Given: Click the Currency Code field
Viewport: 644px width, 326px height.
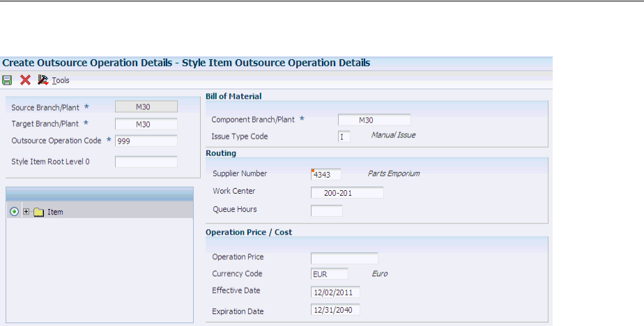Looking at the screenshot, I should pyautogui.click(x=330, y=274).
